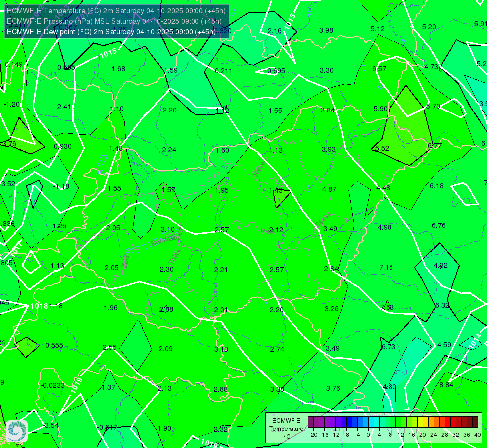Click the 3.26 dew point value
Screen dimensions: 487x448
pos(332,309)
